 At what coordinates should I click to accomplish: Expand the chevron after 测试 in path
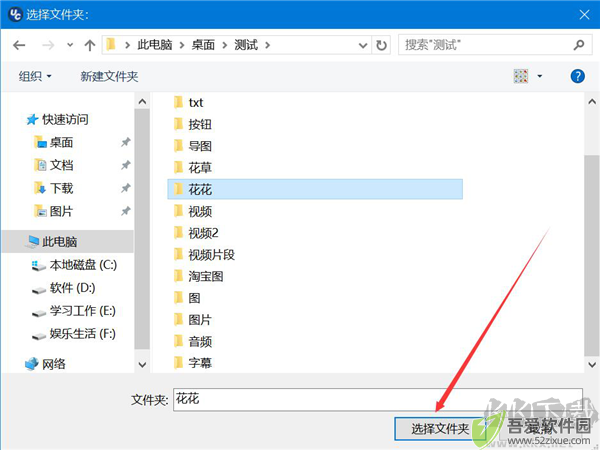click(x=267, y=46)
